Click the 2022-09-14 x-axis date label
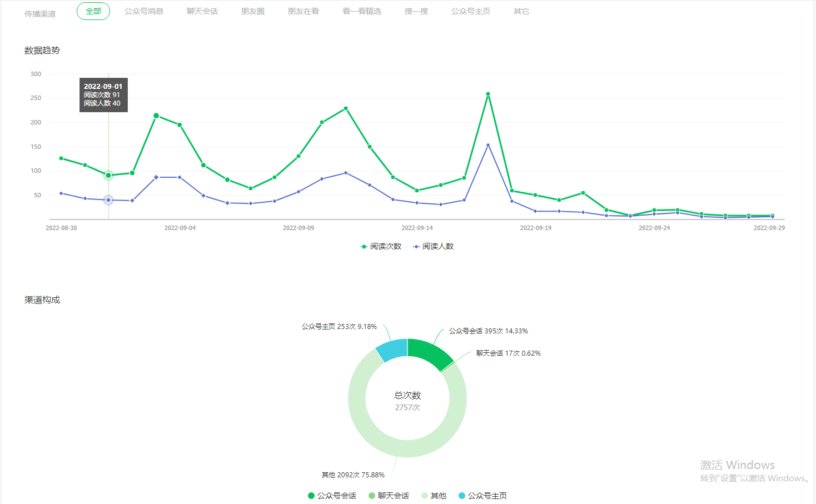Viewport: 816px width, 504px height. [417, 228]
